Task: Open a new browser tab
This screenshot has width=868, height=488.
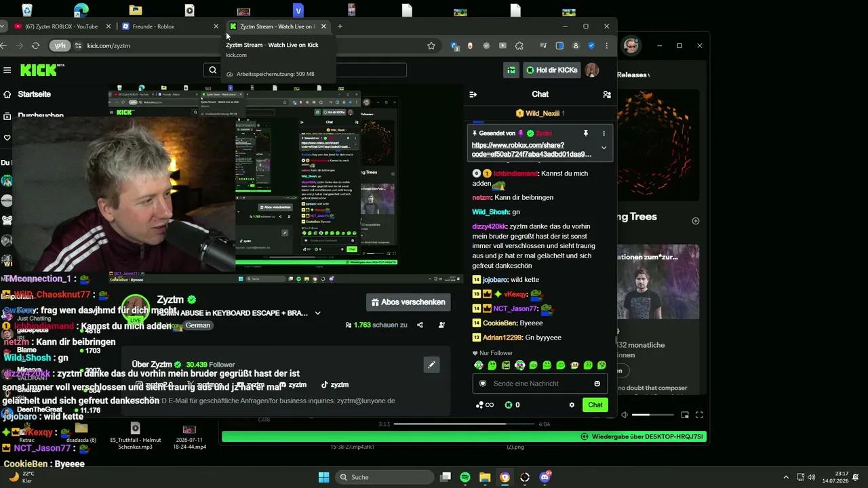Action: [340, 26]
